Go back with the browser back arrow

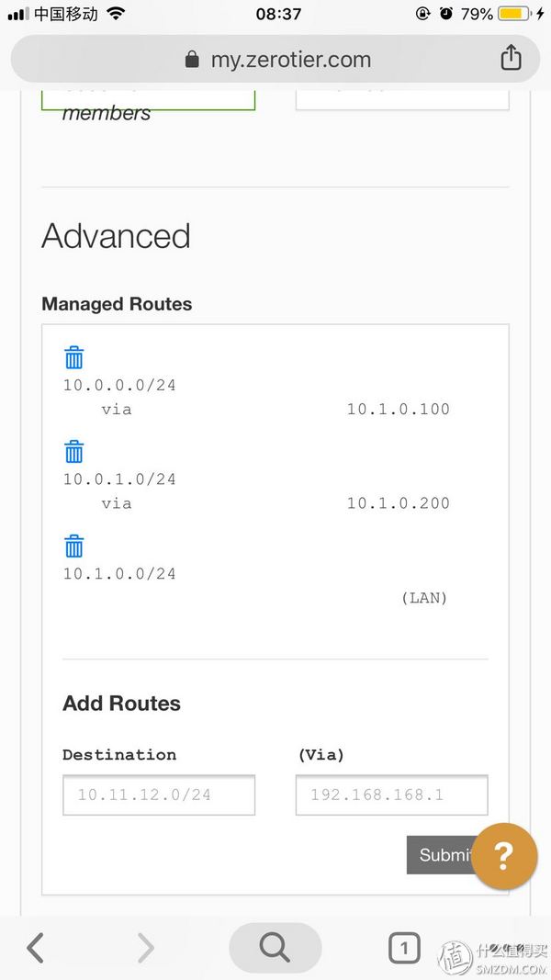(x=36, y=948)
